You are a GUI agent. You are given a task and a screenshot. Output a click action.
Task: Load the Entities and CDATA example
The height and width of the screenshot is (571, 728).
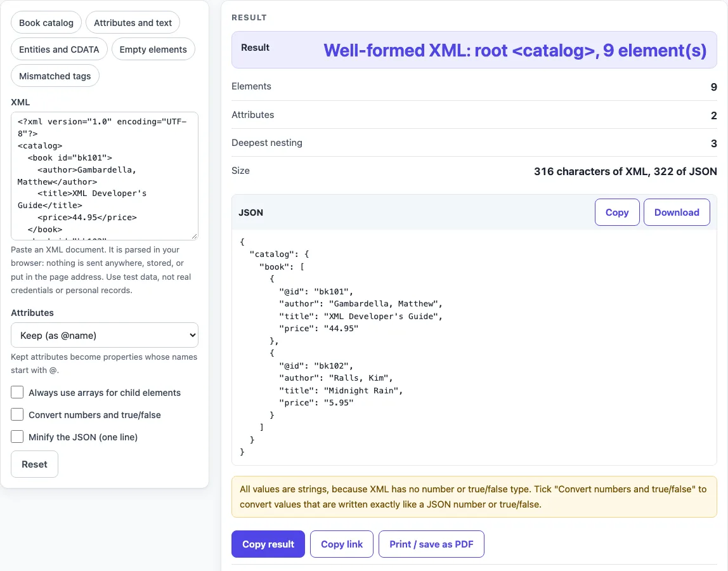click(59, 49)
